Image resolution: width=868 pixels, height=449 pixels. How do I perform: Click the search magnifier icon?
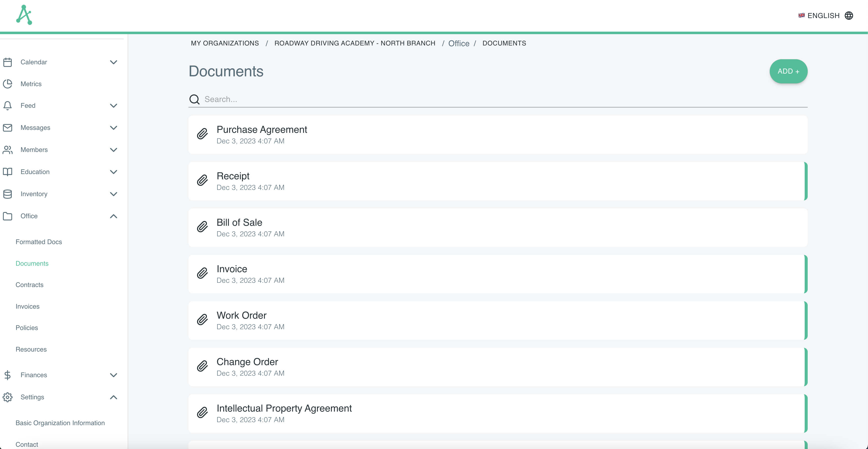(x=195, y=99)
